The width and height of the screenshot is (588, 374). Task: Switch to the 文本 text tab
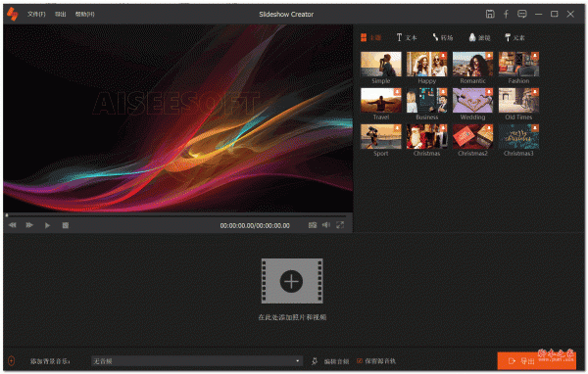click(x=407, y=37)
